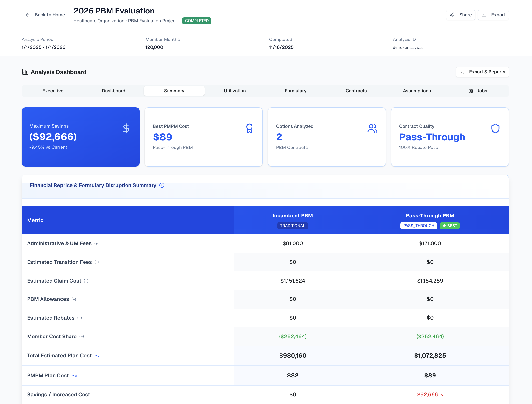Switch to the Executive tab
Viewport: 532px width, 404px height.
[53, 91]
